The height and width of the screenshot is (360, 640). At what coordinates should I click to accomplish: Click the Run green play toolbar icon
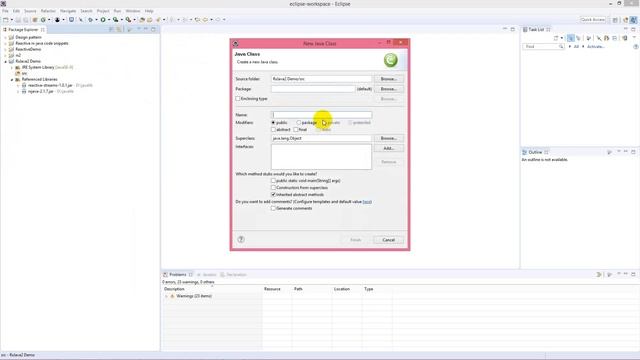[x=103, y=20]
